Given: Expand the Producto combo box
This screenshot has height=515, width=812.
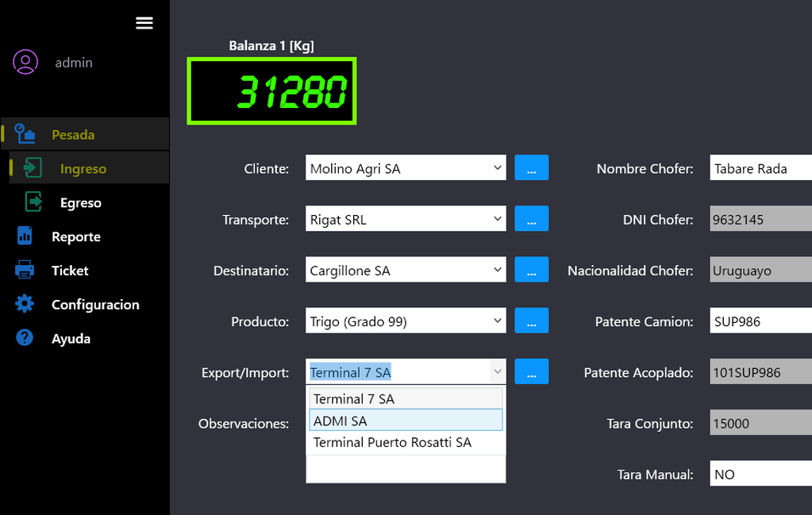Looking at the screenshot, I should 497,321.
